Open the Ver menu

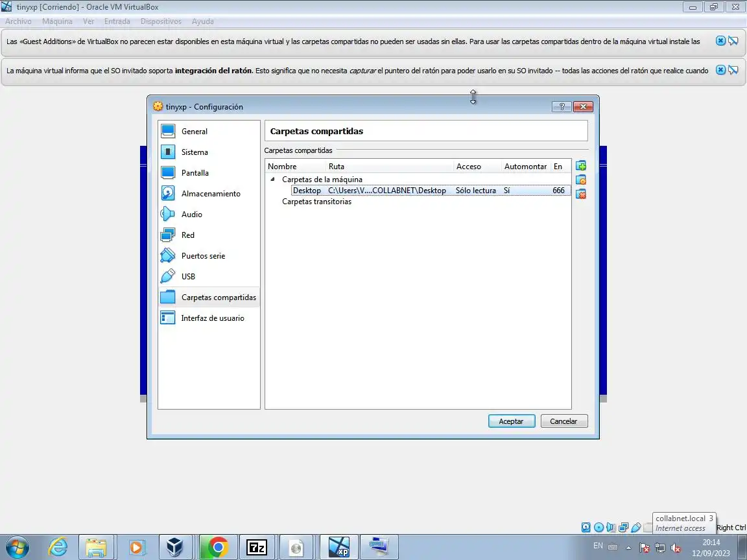[88, 21]
